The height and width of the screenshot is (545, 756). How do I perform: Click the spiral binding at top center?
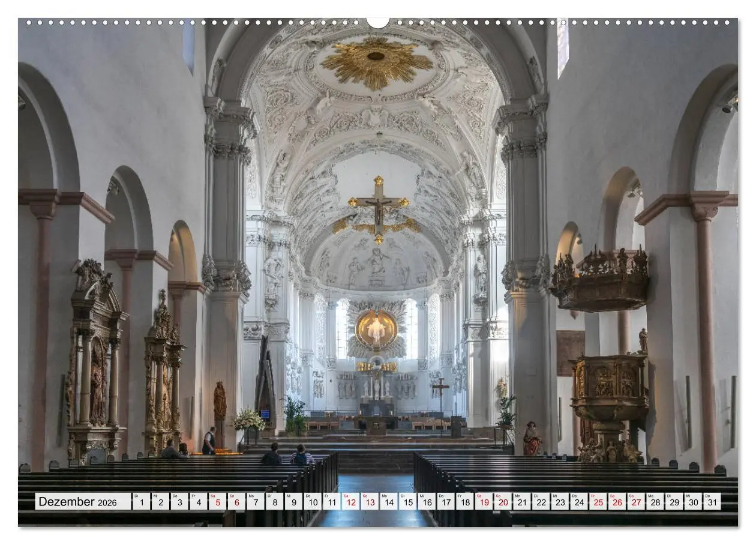378,21
